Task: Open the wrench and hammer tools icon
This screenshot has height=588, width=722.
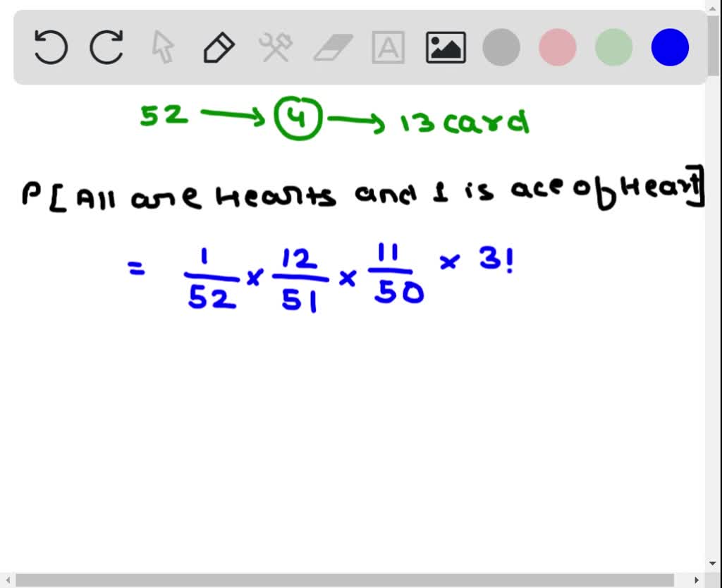Action: [x=276, y=47]
